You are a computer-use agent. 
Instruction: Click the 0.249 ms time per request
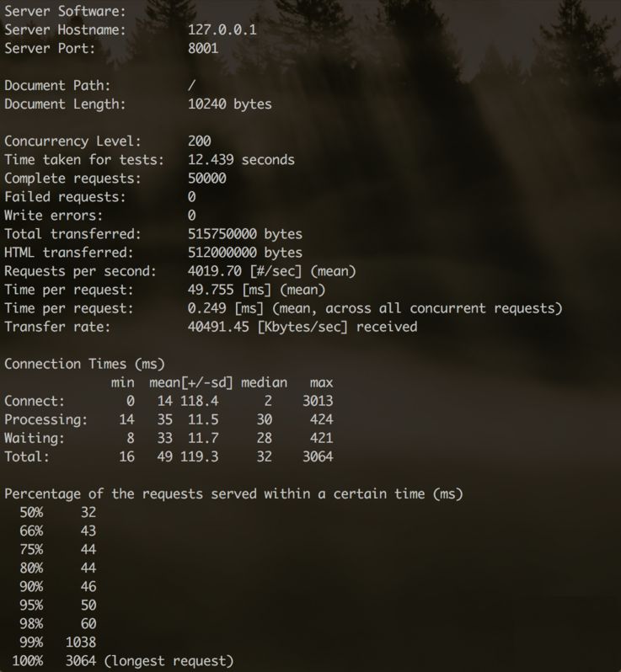click(x=206, y=308)
